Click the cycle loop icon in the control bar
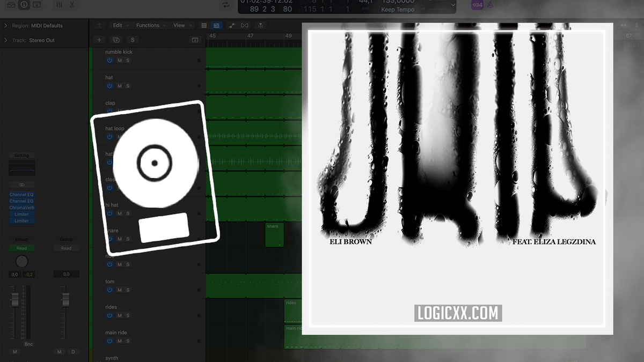The image size is (644, 362). [225, 4]
